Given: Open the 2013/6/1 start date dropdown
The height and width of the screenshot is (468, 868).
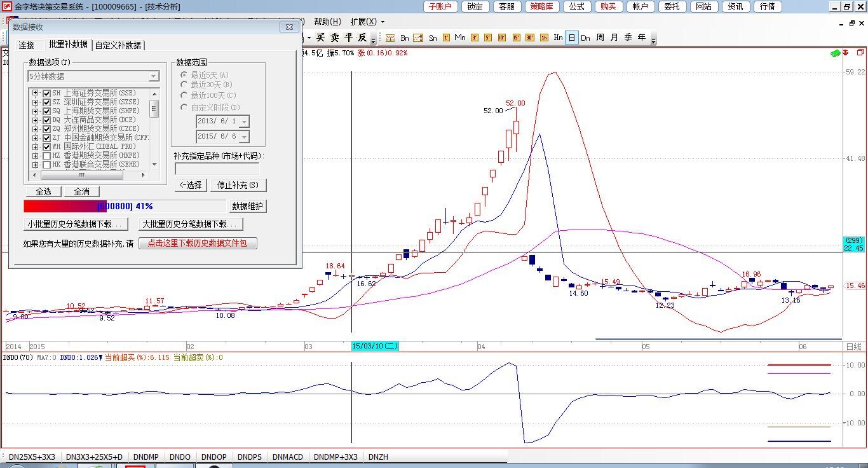Looking at the screenshot, I should coord(244,121).
